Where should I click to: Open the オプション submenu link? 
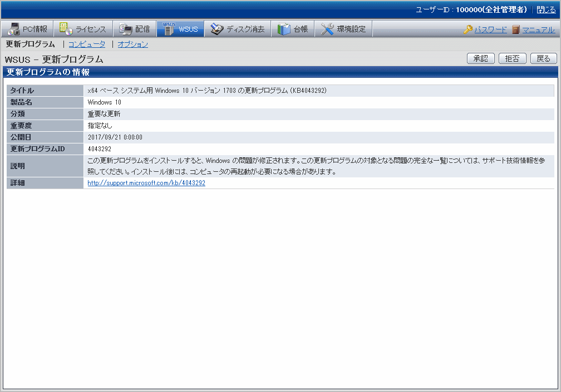[132, 44]
